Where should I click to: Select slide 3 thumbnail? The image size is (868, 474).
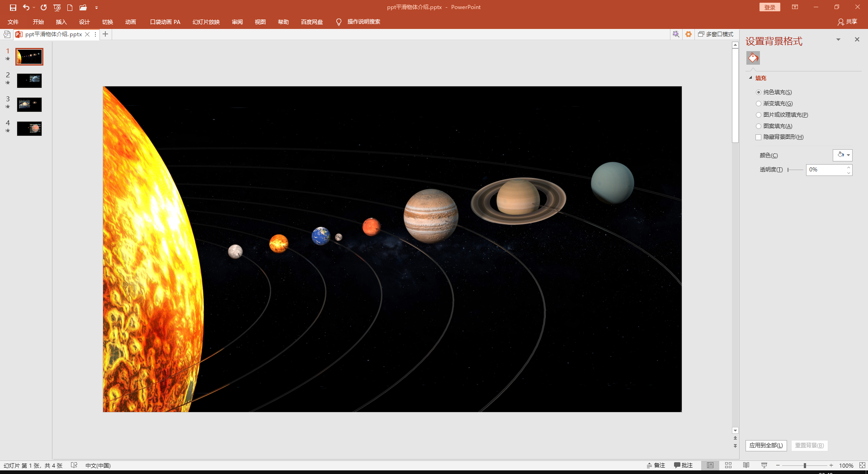[x=29, y=105]
